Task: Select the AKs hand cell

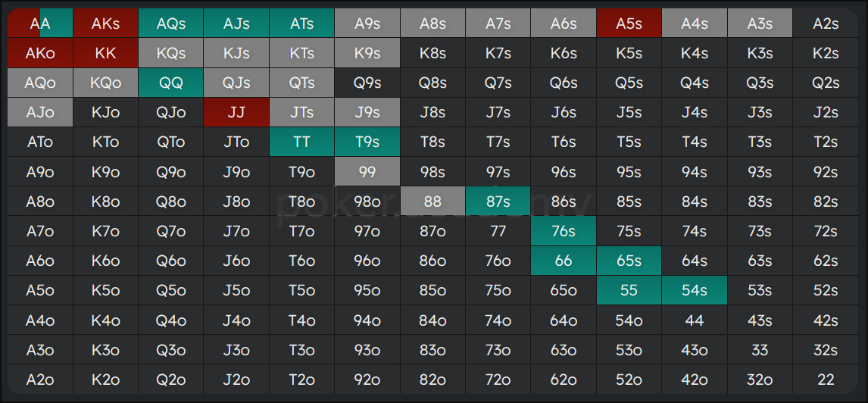Action: (x=105, y=23)
